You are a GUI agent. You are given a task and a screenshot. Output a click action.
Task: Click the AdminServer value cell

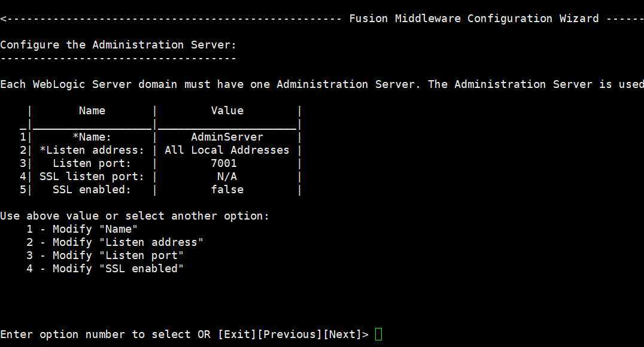pos(227,137)
